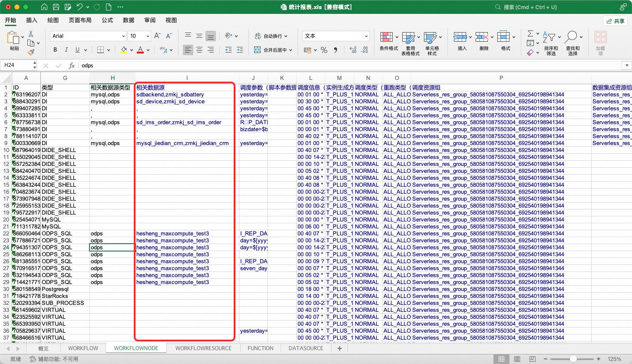Switch to the 数据 ribbon tab
The image size is (632, 364).
(x=129, y=20)
